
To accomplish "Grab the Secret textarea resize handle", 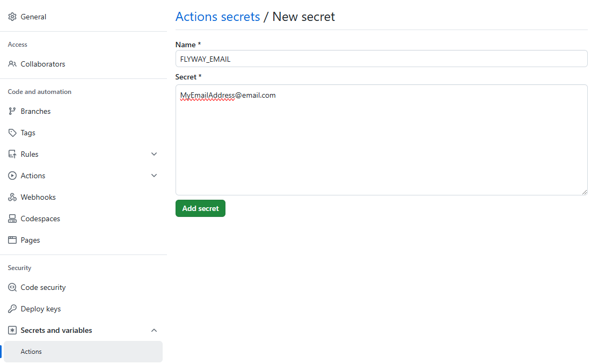I will point(584,192).
